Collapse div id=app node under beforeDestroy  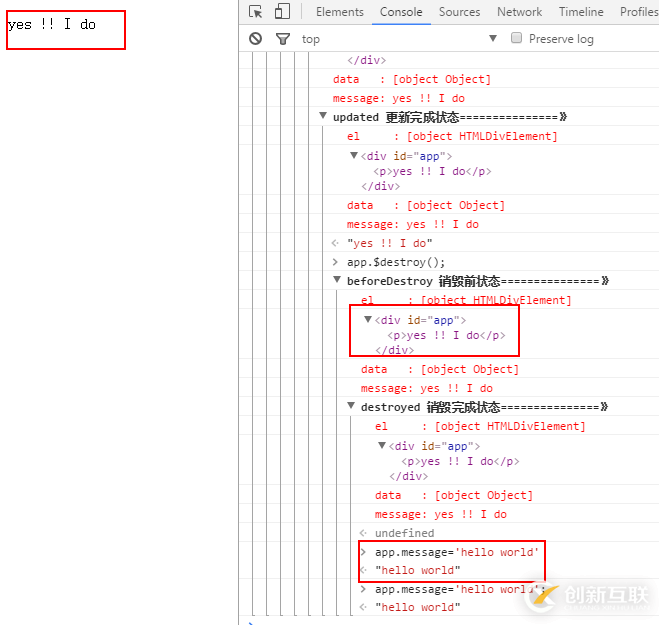coord(368,319)
